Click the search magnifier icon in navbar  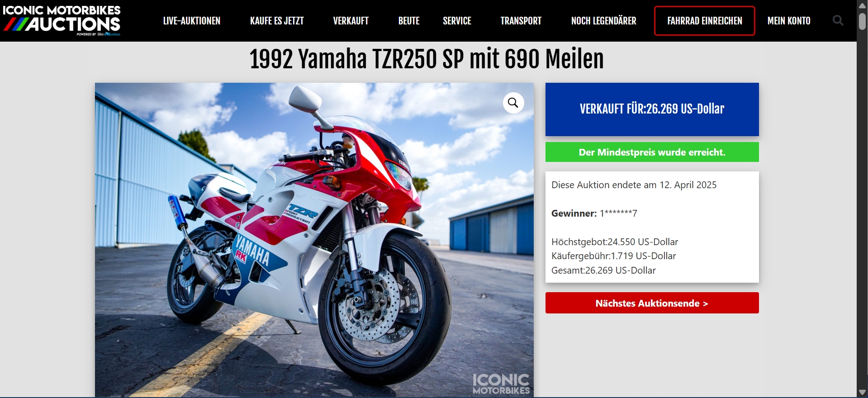pyautogui.click(x=838, y=20)
